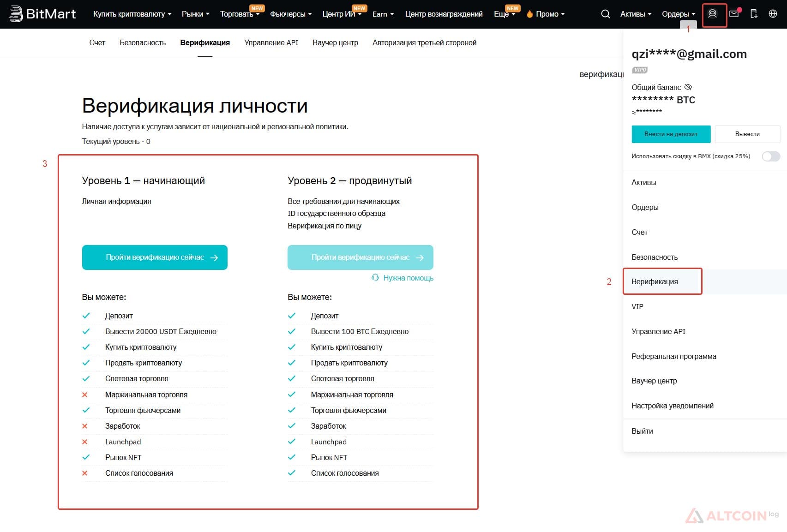Click the mobile app download icon
The image size is (787, 532).
pos(754,14)
